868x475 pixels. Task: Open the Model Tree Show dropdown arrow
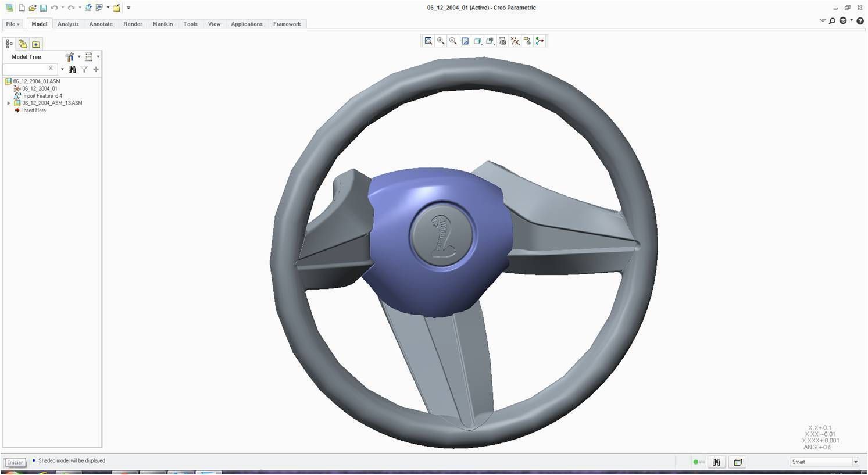pyautogui.click(x=98, y=56)
